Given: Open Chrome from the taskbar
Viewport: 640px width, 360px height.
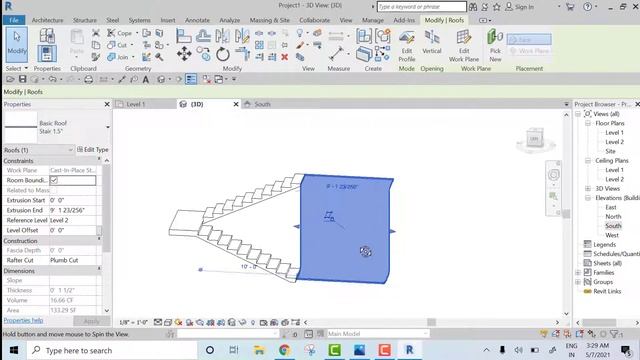Looking at the screenshot, I should coord(284,350).
